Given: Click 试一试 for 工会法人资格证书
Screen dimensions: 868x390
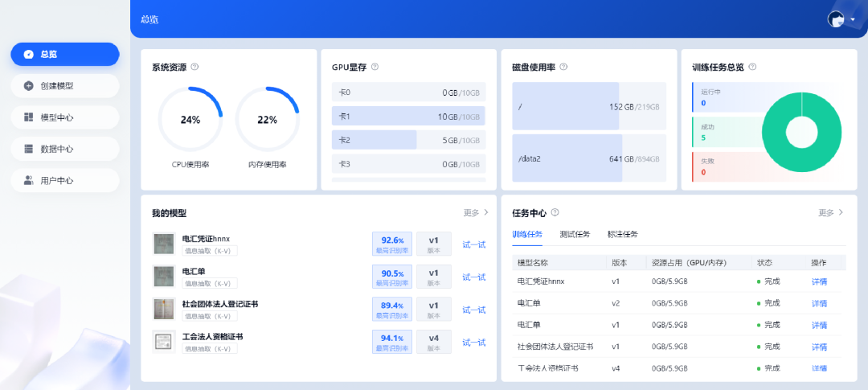Looking at the screenshot, I should [x=474, y=343].
